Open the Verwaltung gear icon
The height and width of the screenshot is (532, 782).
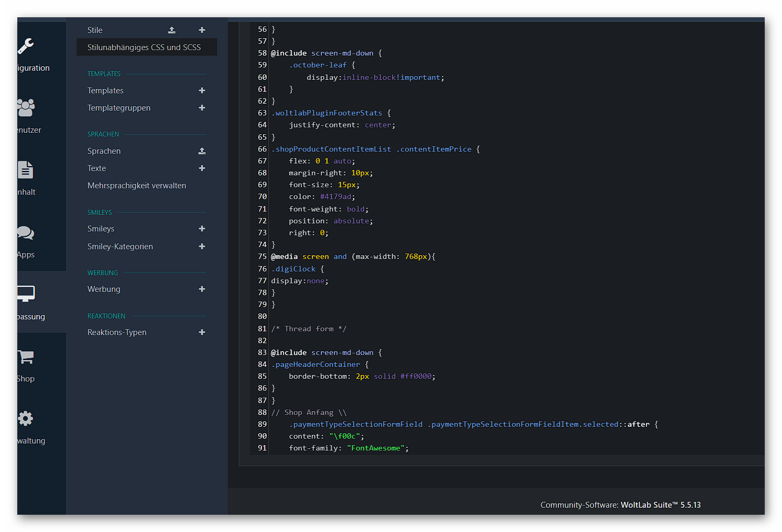25,419
